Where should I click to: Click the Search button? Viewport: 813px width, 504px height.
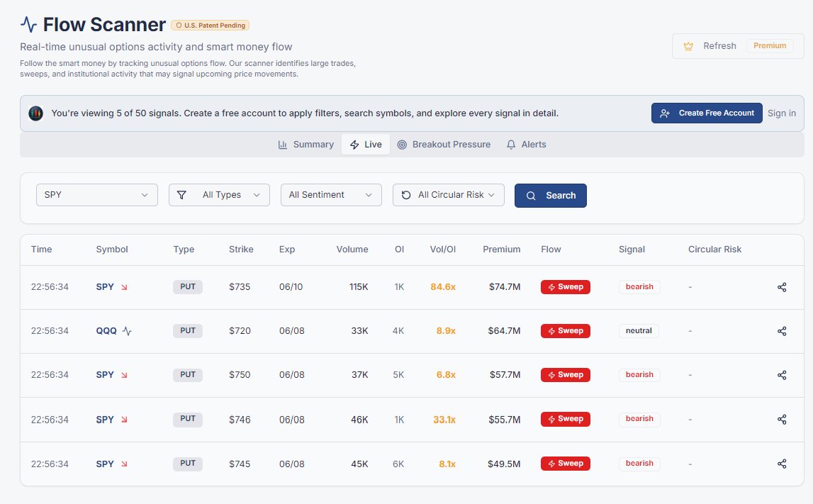551,196
